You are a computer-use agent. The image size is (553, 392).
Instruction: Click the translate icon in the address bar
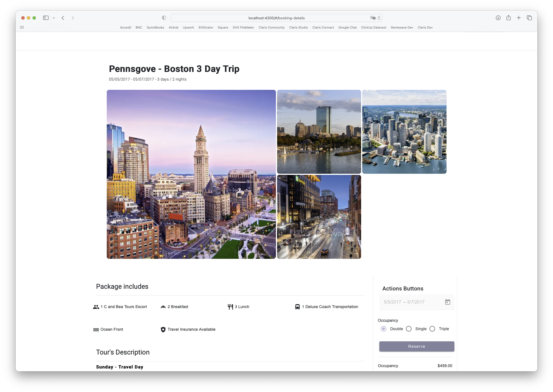[x=373, y=18]
